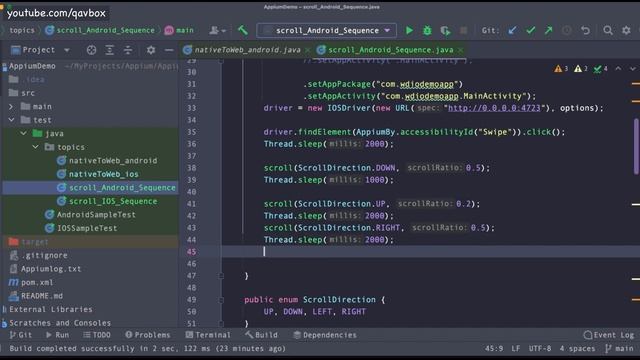The image size is (640, 360).
Task: Close the nativeToWeb_android.java tab
Action: click(307, 50)
